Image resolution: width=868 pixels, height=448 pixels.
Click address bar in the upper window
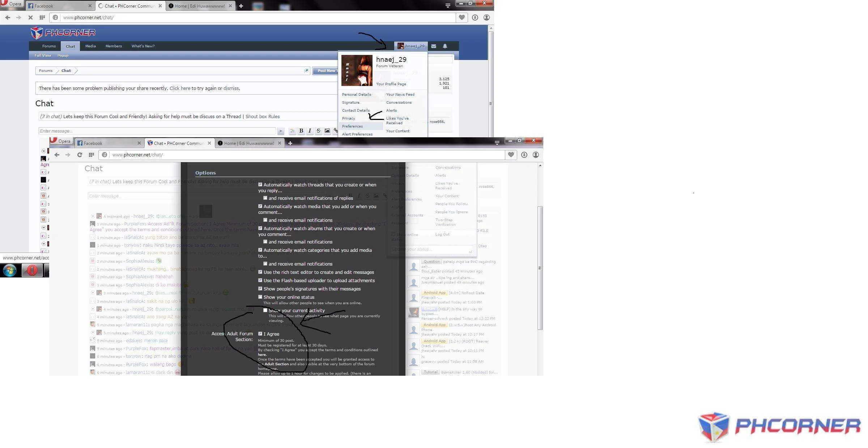click(x=253, y=17)
